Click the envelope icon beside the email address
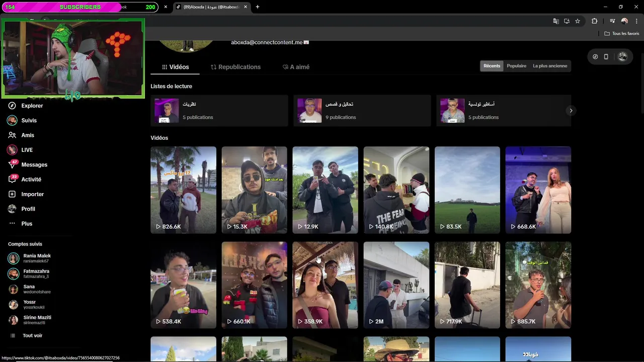The image size is (644, 362). (x=306, y=42)
